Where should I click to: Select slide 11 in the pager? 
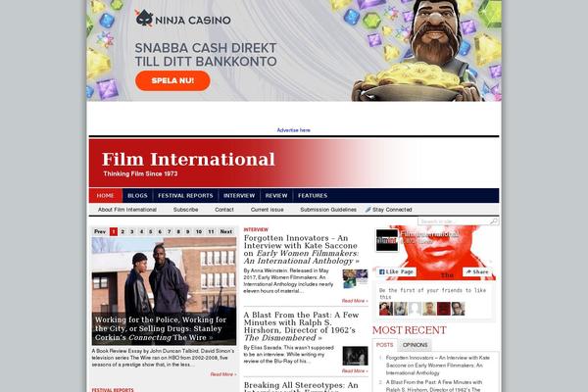tap(211, 231)
